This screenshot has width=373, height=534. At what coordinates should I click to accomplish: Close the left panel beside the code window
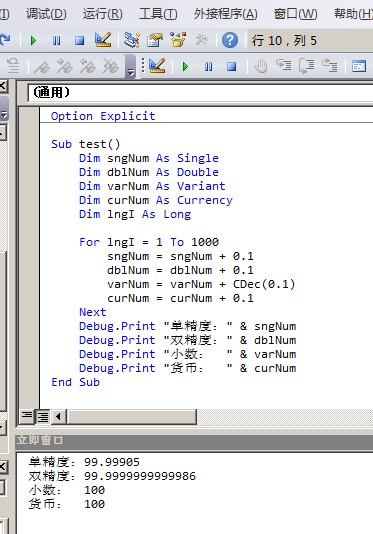click(3, 86)
